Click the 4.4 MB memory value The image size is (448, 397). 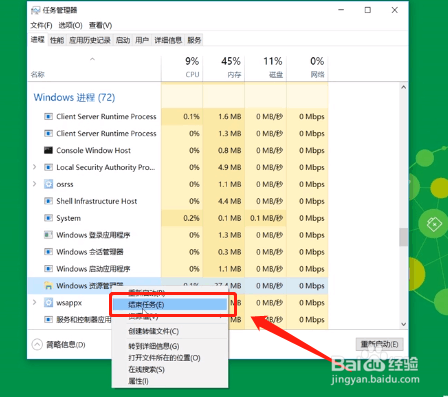(x=230, y=201)
